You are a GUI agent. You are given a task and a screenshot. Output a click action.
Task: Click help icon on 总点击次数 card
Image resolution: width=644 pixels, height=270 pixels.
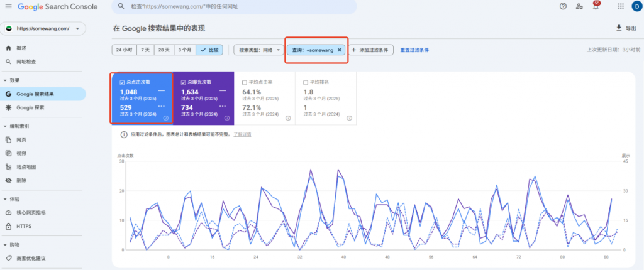[166, 118]
